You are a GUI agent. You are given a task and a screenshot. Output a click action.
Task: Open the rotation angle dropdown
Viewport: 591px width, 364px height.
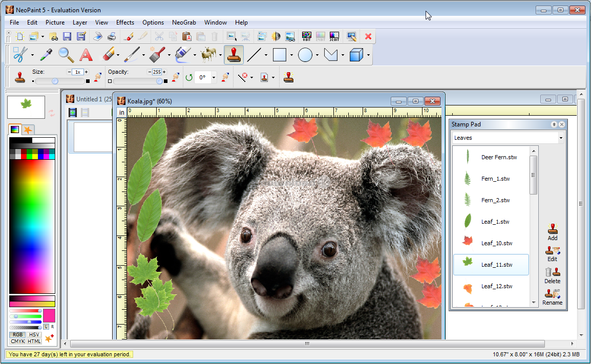point(214,78)
